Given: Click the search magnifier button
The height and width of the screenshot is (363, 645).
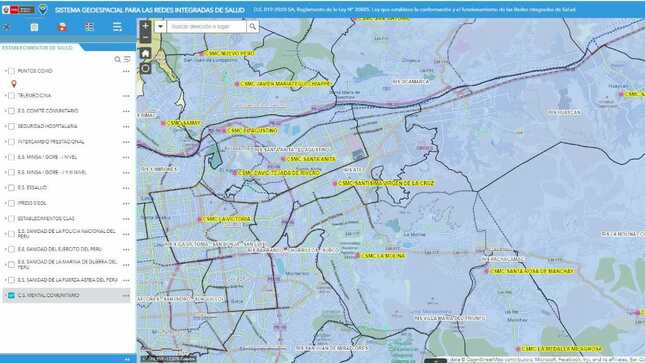Looking at the screenshot, I should pos(253,27).
